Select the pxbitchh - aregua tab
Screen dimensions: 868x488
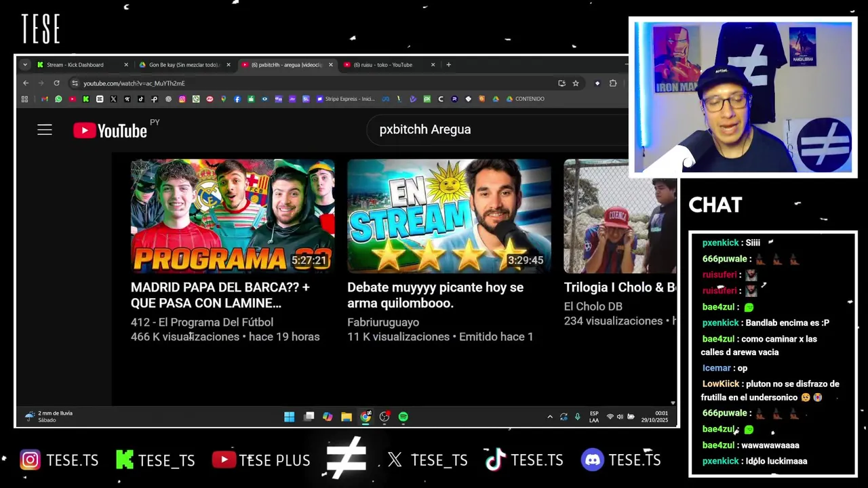point(286,65)
